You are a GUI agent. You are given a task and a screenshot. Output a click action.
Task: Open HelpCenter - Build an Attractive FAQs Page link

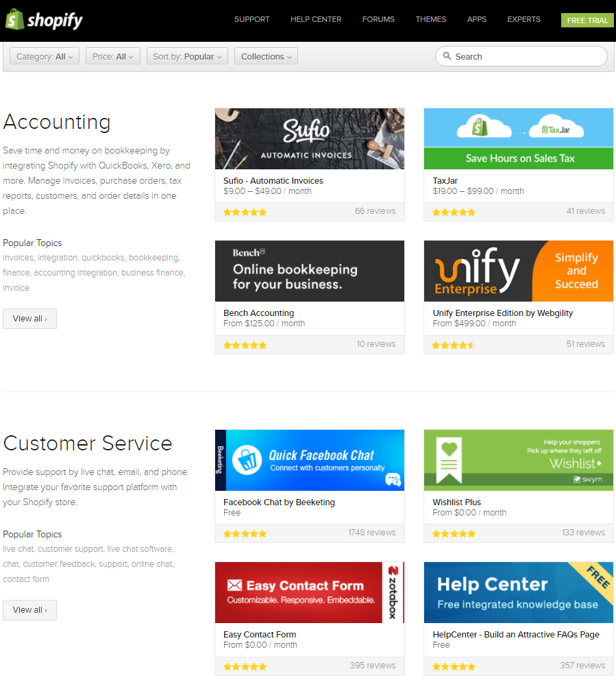(x=516, y=635)
